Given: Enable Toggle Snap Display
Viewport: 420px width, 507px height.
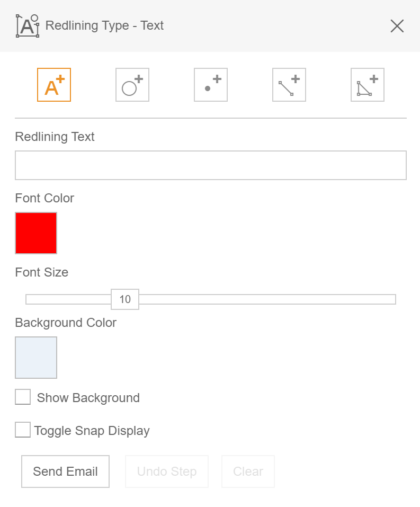Looking at the screenshot, I should pos(22,430).
